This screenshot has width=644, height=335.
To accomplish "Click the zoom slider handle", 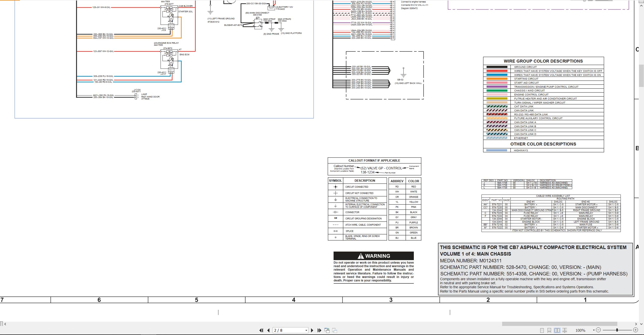I will [617, 330].
